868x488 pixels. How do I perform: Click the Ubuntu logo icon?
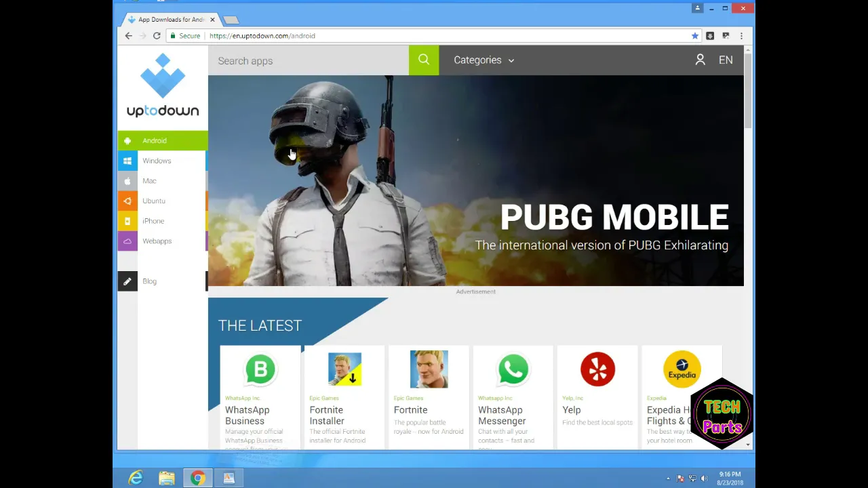(127, 201)
